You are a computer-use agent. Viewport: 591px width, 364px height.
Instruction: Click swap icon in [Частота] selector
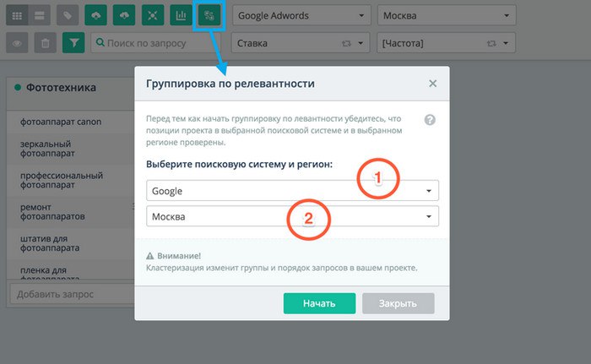(x=491, y=43)
